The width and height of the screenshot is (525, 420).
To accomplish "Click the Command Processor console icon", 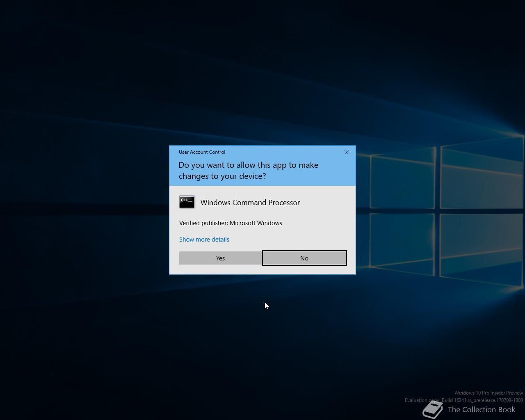I will pos(187,202).
